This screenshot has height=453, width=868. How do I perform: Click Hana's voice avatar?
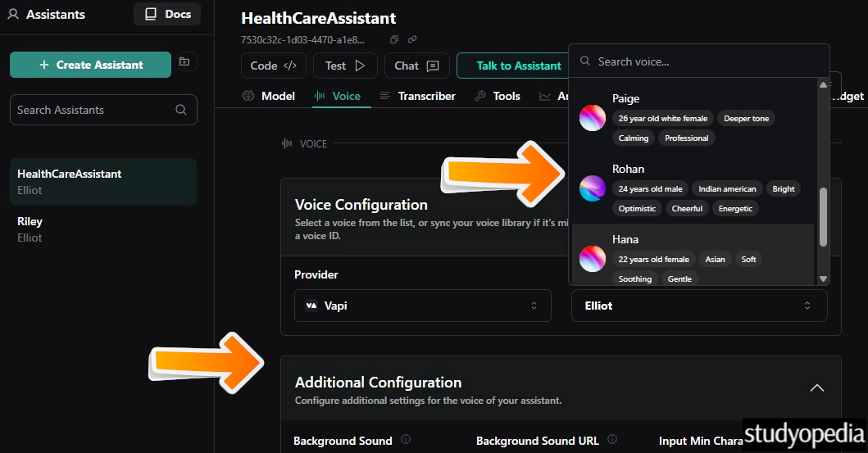click(593, 259)
